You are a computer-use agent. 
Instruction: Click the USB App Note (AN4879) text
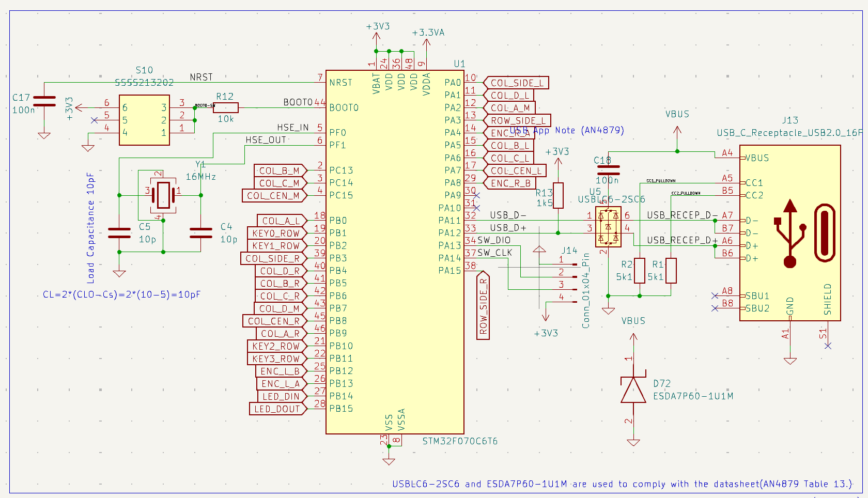tap(565, 131)
